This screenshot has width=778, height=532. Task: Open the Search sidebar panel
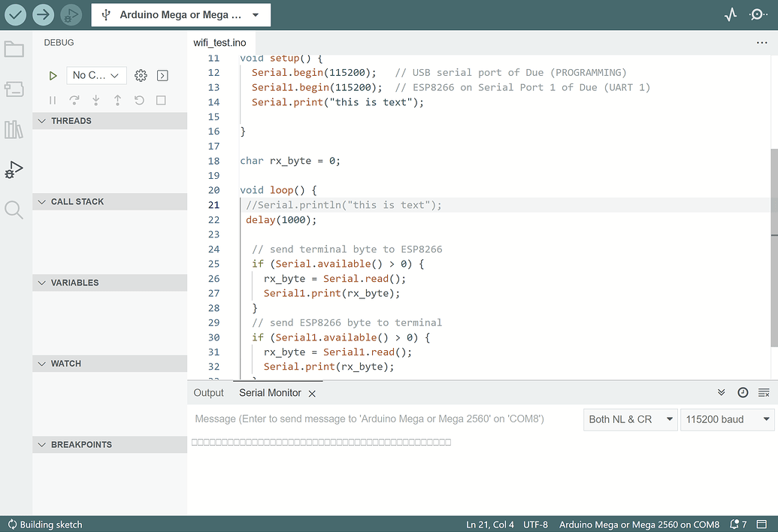coord(14,210)
